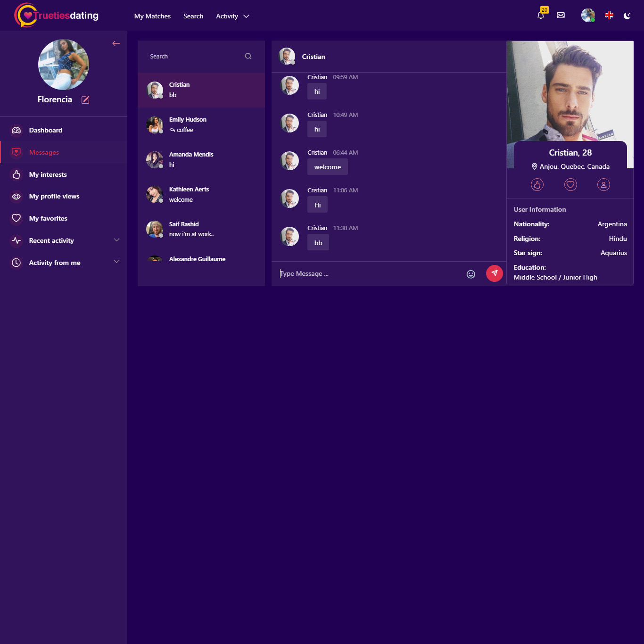Collapse sidebar with the back arrow
The height and width of the screenshot is (644, 644).
click(116, 43)
